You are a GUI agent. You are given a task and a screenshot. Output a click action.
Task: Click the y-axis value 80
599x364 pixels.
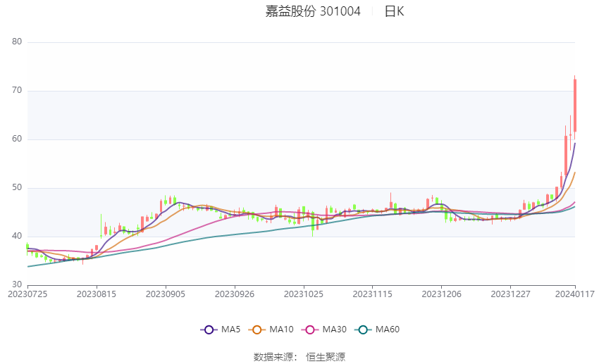pos(17,42)
